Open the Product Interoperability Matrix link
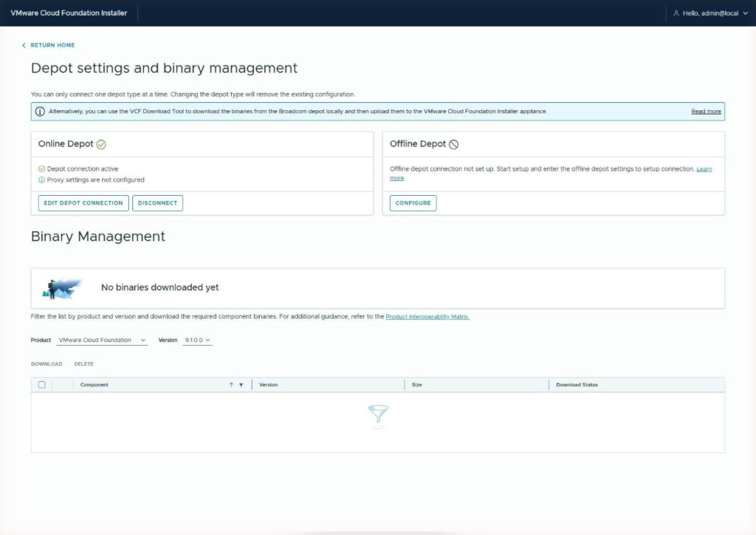Image resolution: width=756 pixels, height=535 pixels. [x=427, y=317]
